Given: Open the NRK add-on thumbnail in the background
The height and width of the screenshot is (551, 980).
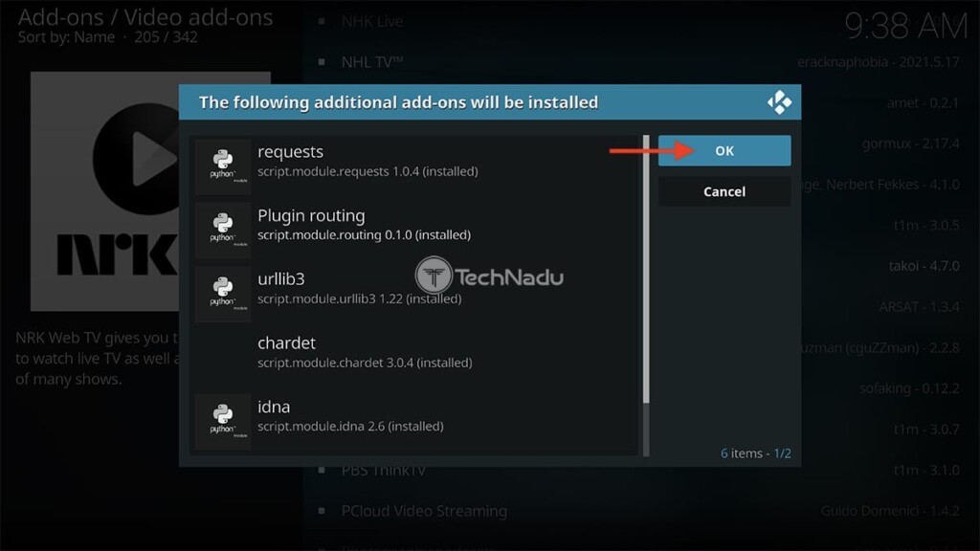Looking at the screenshot, I should point(150,191).
